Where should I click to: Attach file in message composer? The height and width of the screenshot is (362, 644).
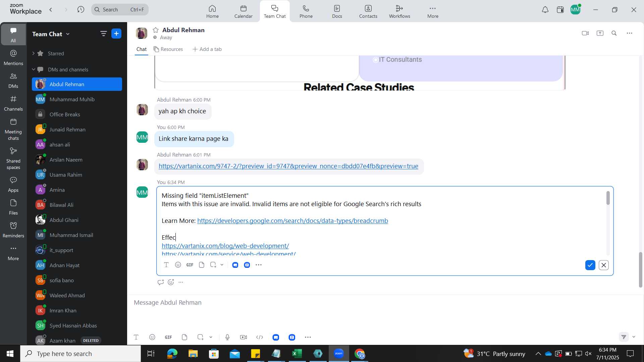(x=184, y=337)
